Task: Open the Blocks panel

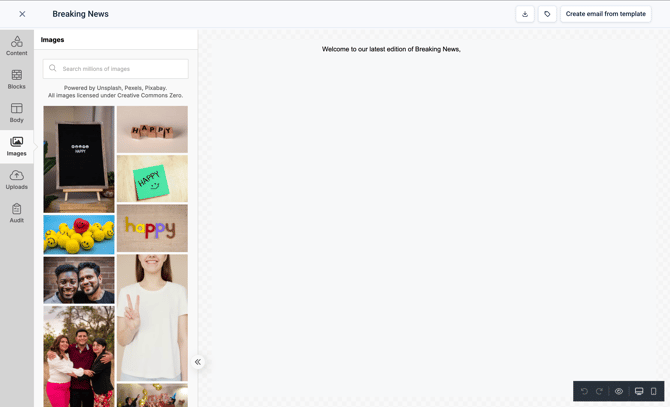Action: [x=17, y=79]
